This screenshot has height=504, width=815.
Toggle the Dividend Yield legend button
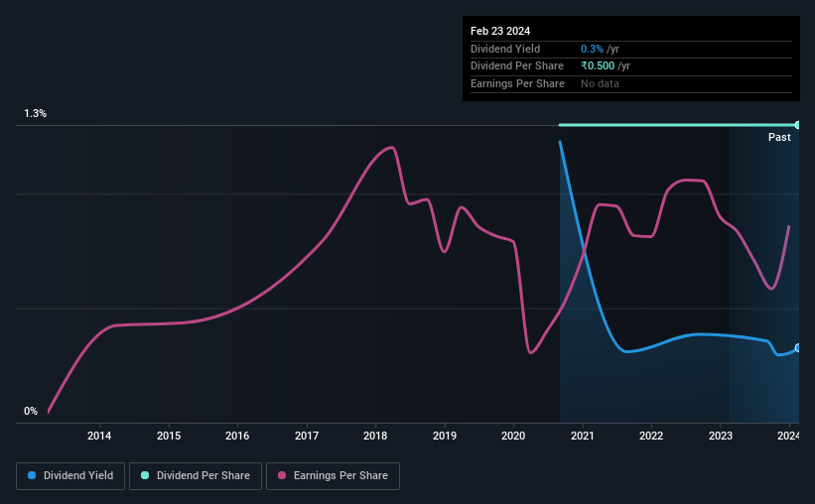coord(70,476)
